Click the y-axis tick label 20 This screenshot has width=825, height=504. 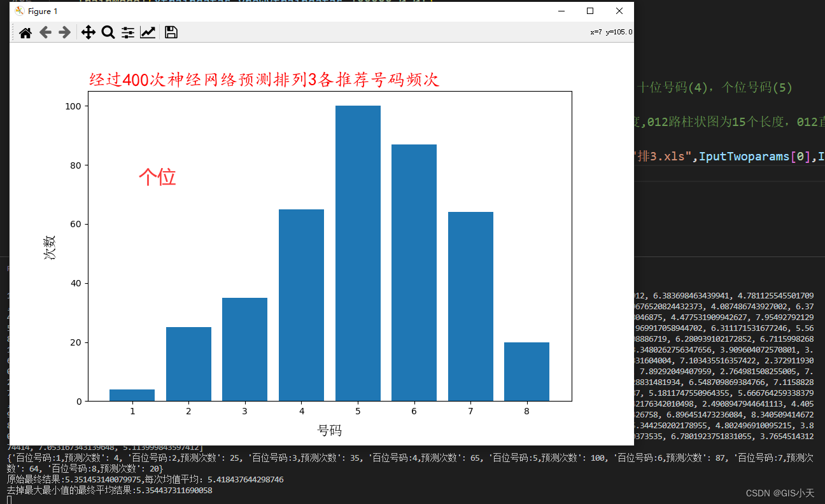tap(77, 342)
